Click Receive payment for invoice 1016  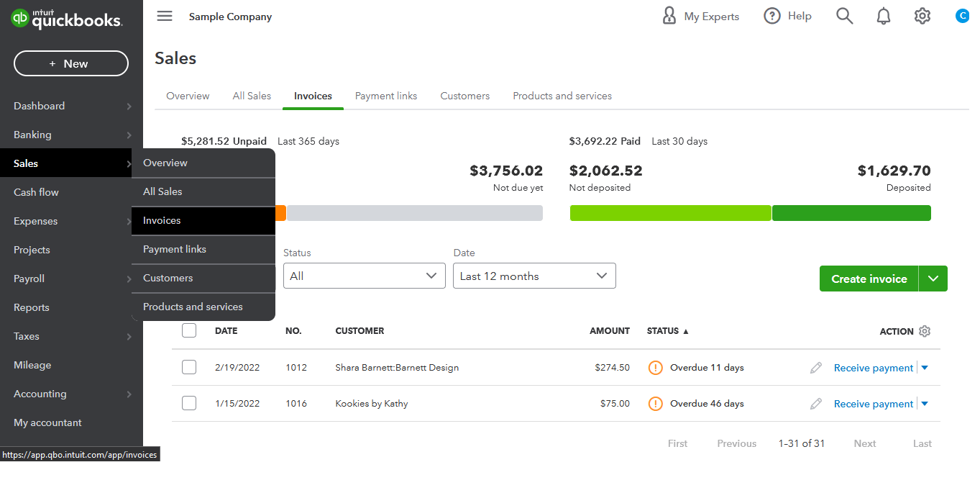873,403
